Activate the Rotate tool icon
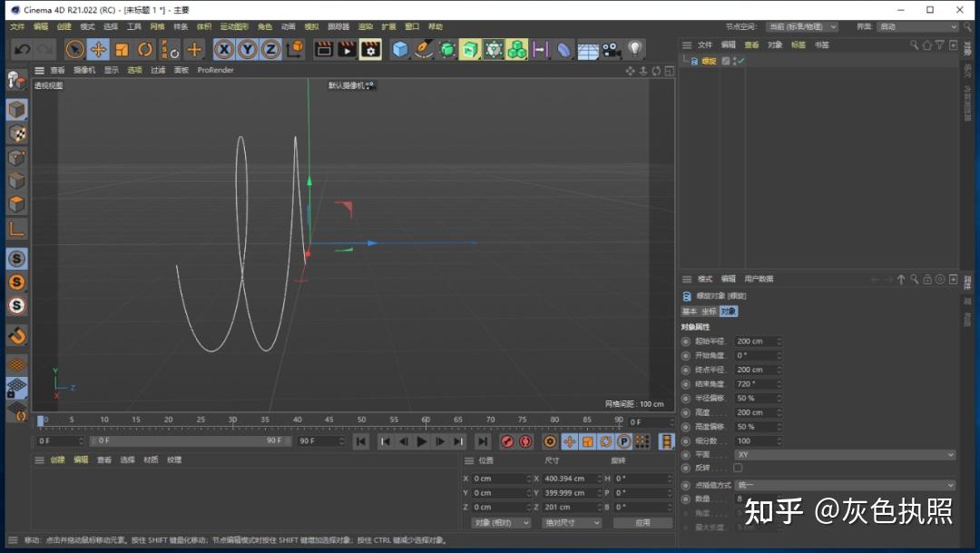 145,49
